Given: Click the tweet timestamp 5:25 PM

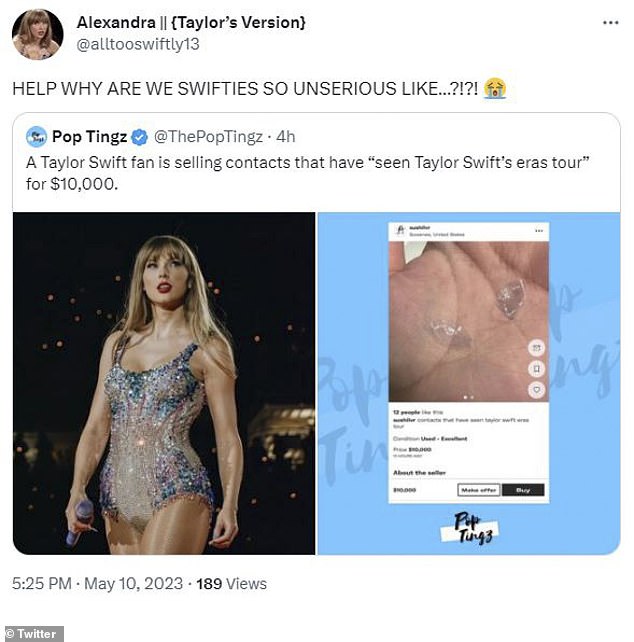Looking at the screenshot, I should (42, 583).
